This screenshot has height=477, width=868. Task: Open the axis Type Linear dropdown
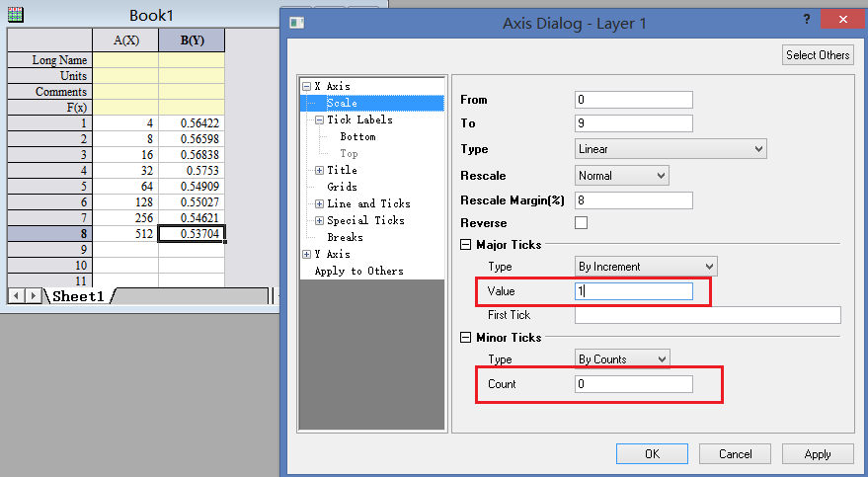(x=671, y=149)
